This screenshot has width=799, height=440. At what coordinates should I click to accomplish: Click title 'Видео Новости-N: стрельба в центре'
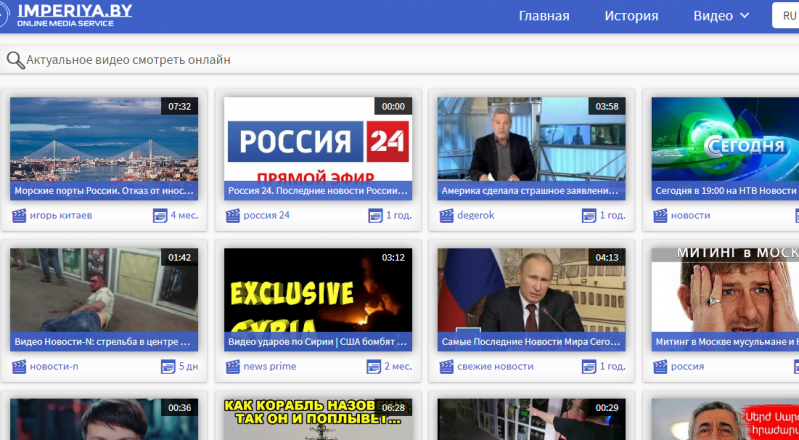pyautogui.click(x=103, y=342)
